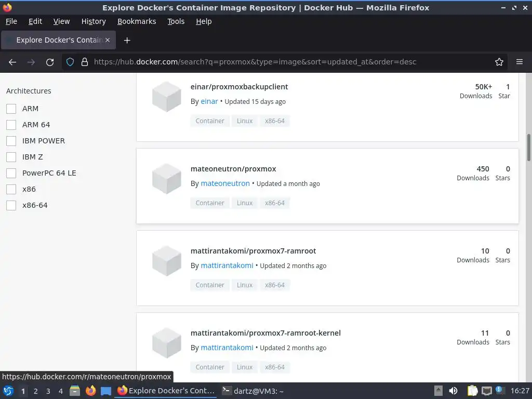Open mateoneutron publisher link
The height and width of the screenshot is (399, 532).
click(225, 183)
